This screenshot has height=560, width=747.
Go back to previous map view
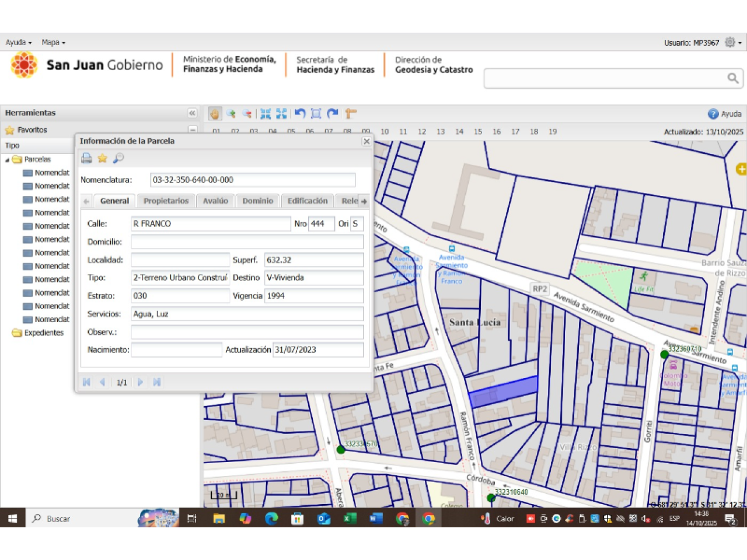[300, 113]
